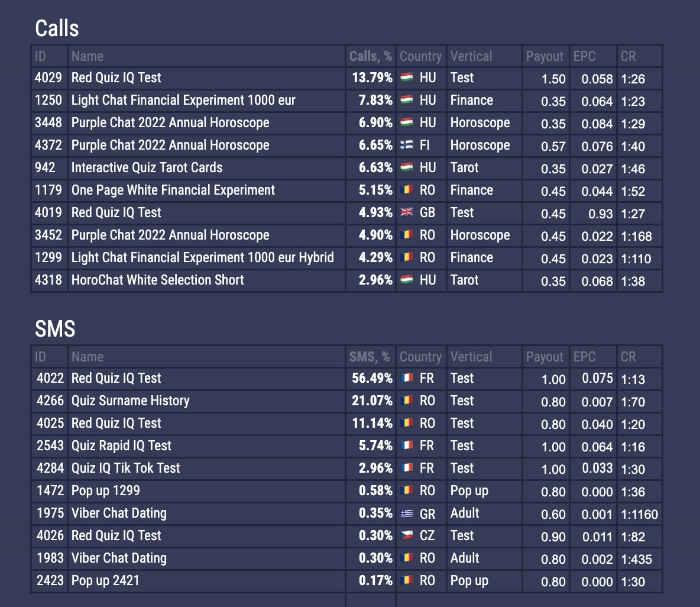Image resolution: width=700 pixels, height=607 pixels.
Task: Click the Vertical header in Calls table
Action: (471, 56)
